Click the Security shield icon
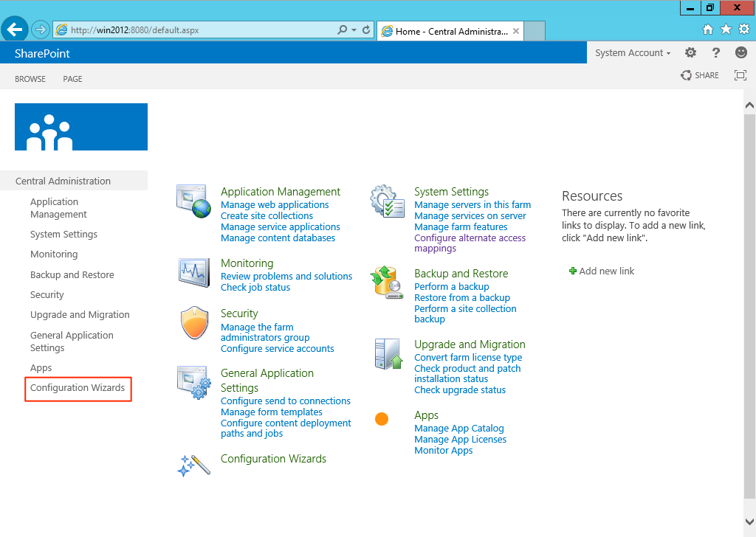This screenshot has height=537, width=756. click(x=194, y=322)
